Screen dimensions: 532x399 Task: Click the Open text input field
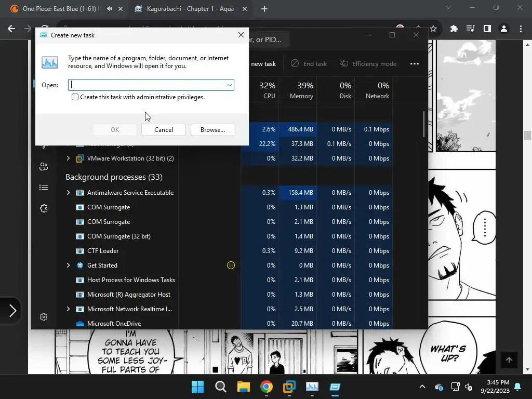151,85
